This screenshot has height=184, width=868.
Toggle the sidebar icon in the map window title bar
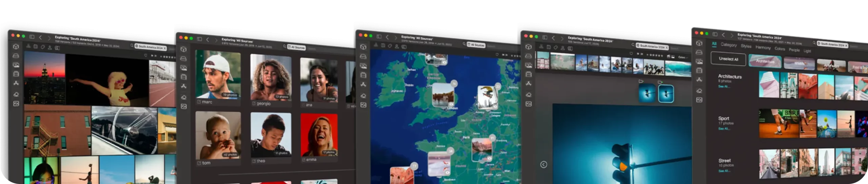[x=379, y=37]
